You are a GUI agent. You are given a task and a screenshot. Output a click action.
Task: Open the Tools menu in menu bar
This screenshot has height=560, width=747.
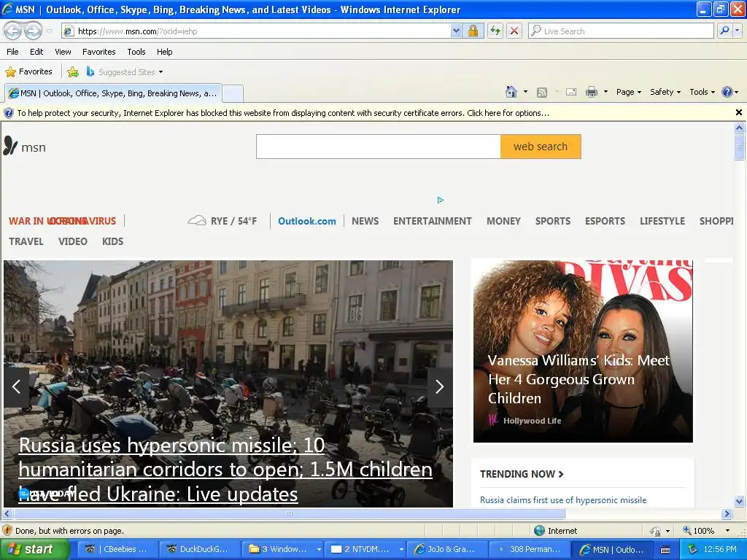[x=136, y=52]
